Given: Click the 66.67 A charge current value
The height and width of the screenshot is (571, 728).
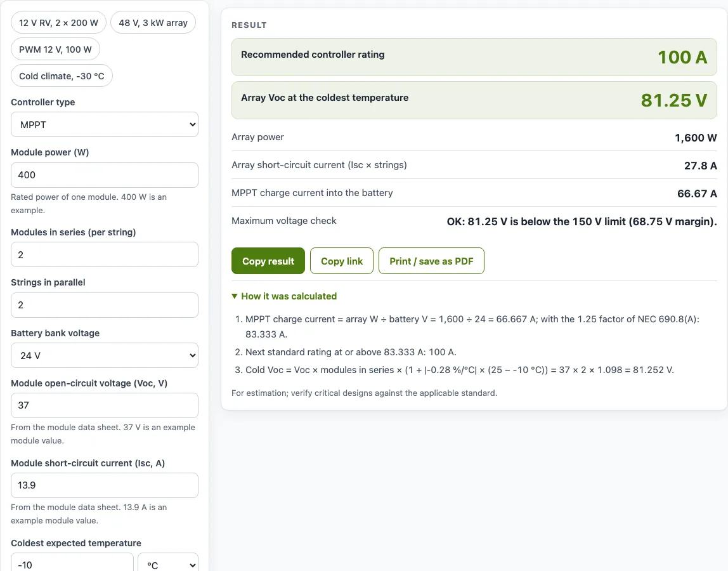Looking at the screenshot, I should click(697, 194).
